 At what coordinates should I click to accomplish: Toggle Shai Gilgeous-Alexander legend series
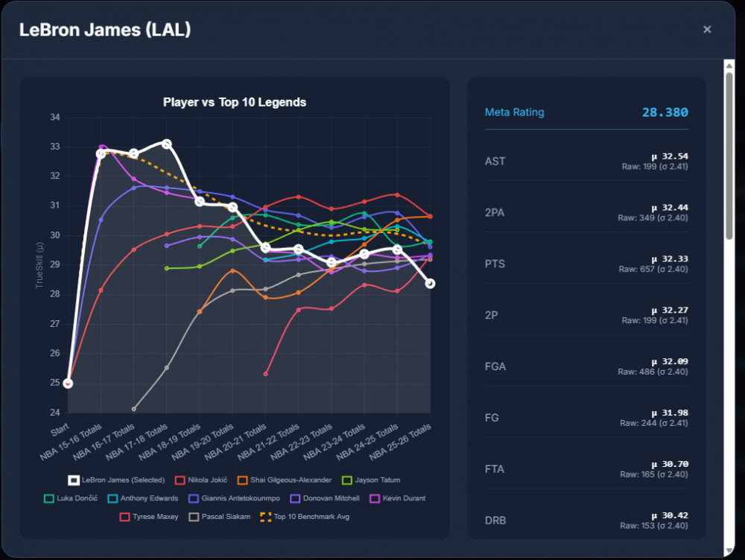(x=285, y=480)
